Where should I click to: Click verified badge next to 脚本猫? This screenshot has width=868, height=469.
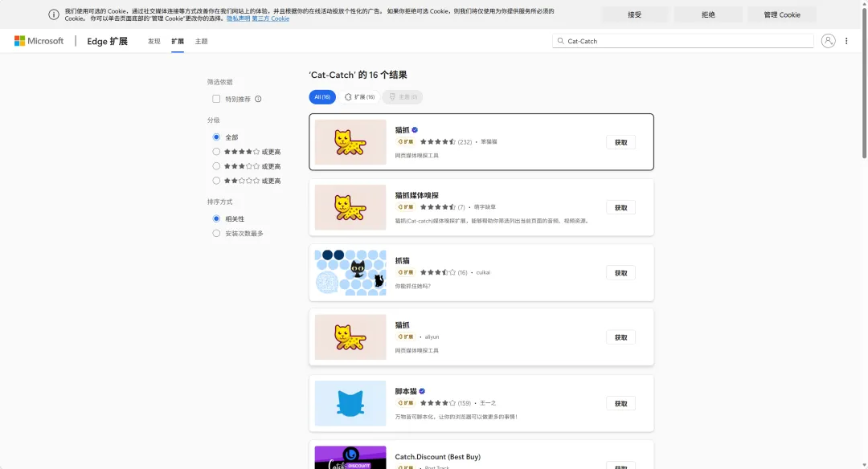422,391
